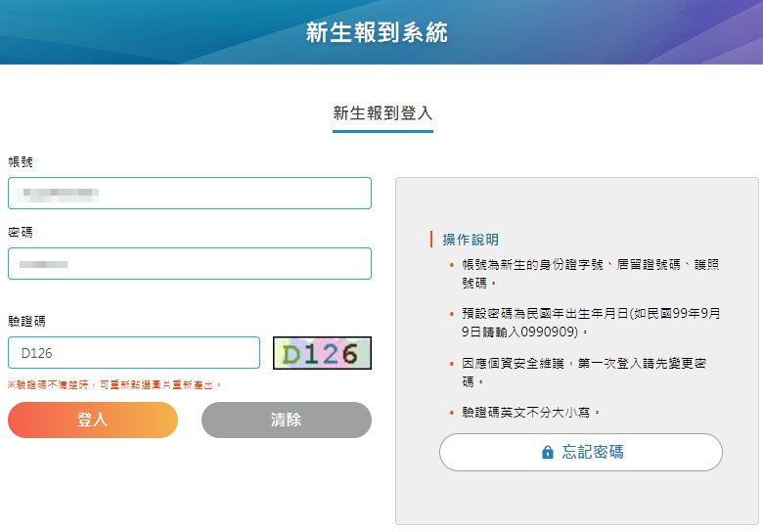Refresh the D126 captcha image
The height and width of the screenshot is (532, 763).
click(x=322, y=353)
